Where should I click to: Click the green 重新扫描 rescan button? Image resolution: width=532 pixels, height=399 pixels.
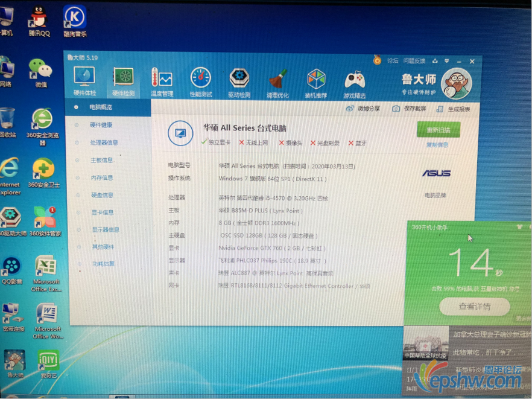point(439,130)
